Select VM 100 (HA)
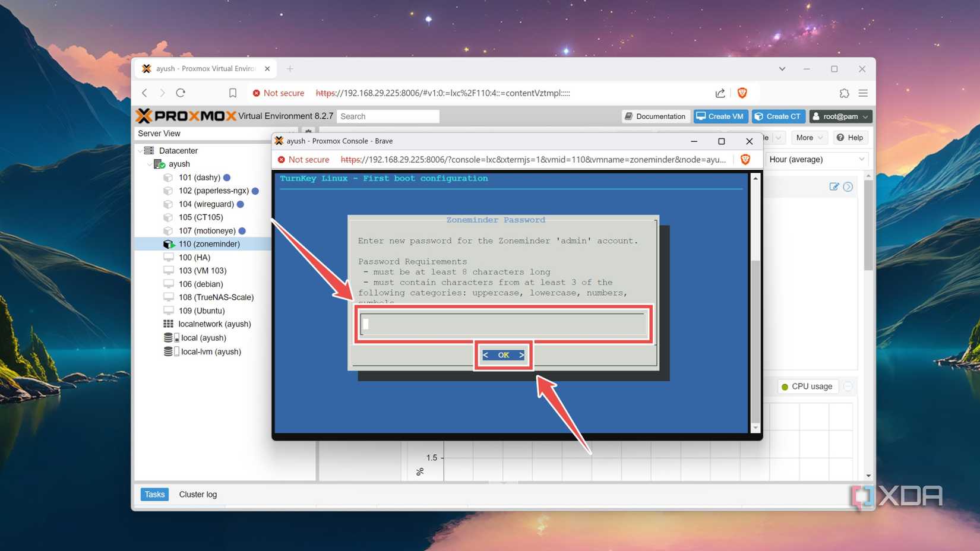Image resolution: width=980 pixels, height=551 pixels. [194, 258]
